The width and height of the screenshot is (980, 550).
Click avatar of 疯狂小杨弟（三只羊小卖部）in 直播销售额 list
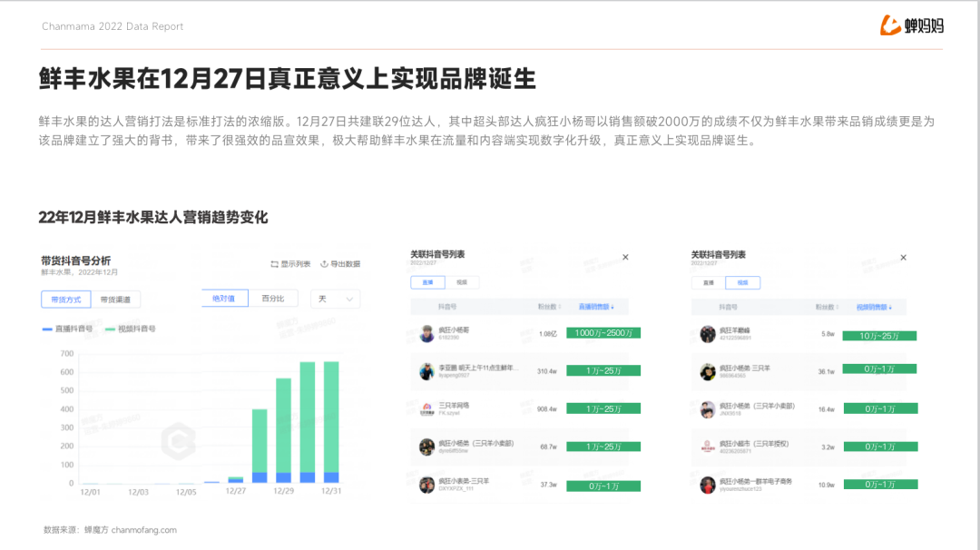(x=426, y=447)
